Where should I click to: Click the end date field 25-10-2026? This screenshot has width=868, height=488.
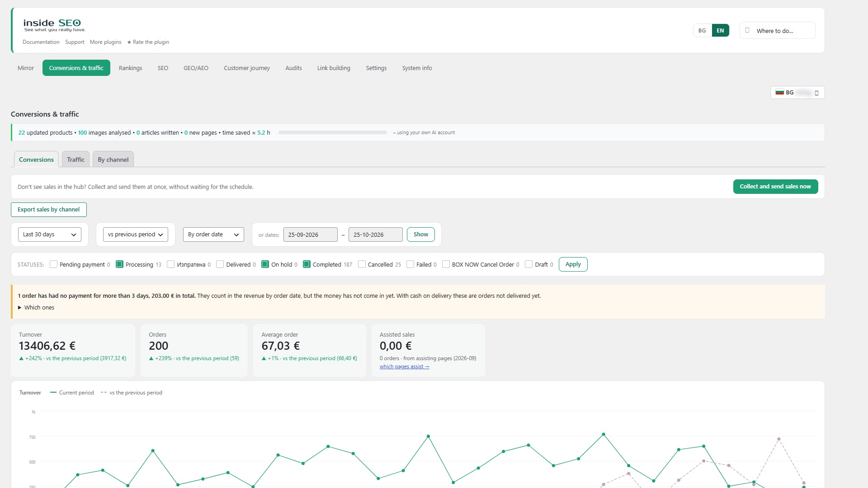[376, 235]
